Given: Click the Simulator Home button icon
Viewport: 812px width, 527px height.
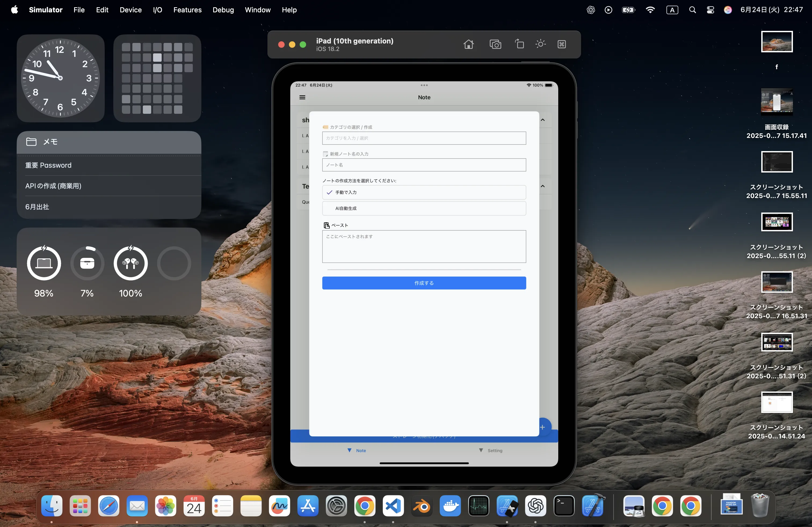Looking at the screenshot, I should coord(469,44).
